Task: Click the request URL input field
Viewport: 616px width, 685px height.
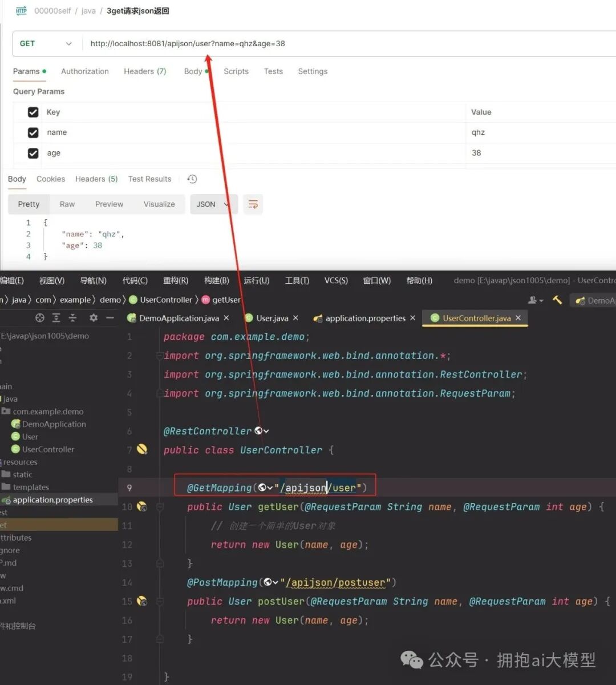Action: [x=342, y=44]
